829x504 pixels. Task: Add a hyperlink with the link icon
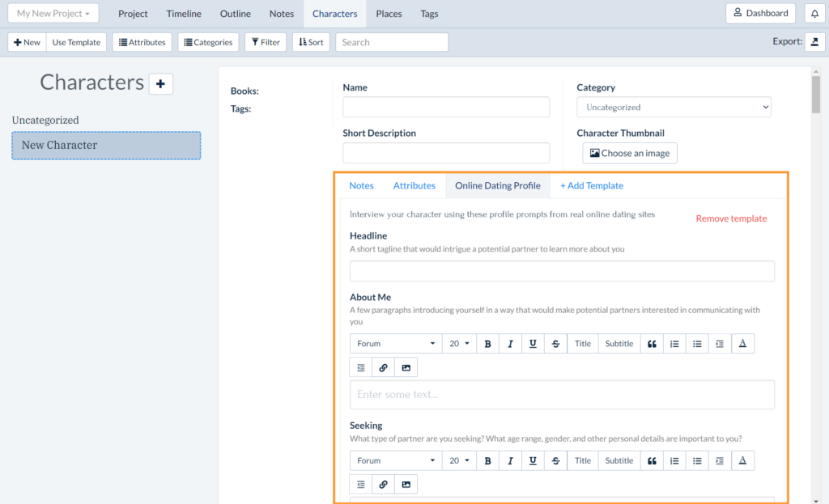click(383, 366)
